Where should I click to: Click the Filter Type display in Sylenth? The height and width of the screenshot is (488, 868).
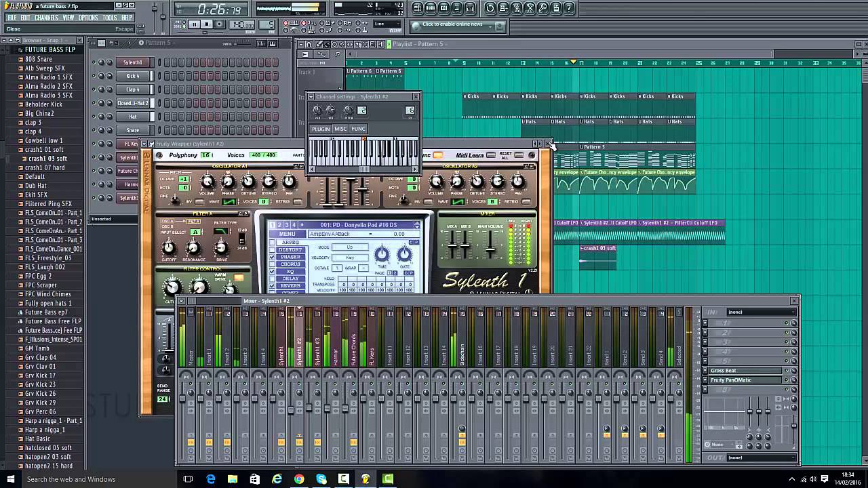click(x=221, y=231)
